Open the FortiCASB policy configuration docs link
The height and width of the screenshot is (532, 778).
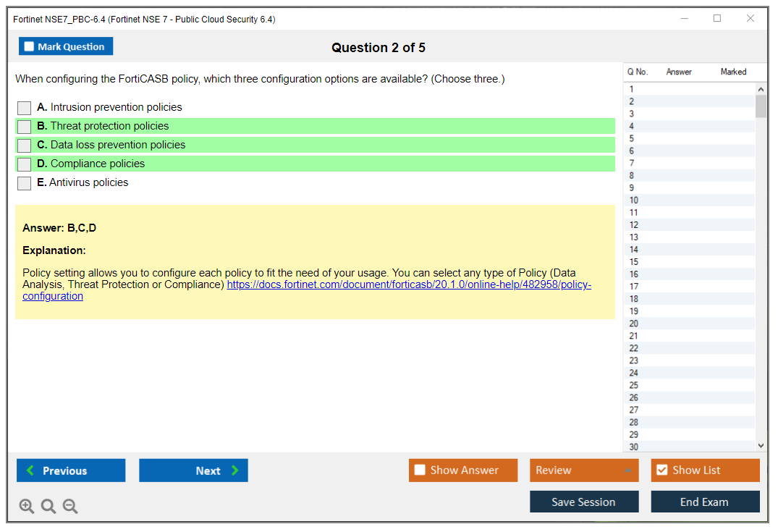coord(408,285)
